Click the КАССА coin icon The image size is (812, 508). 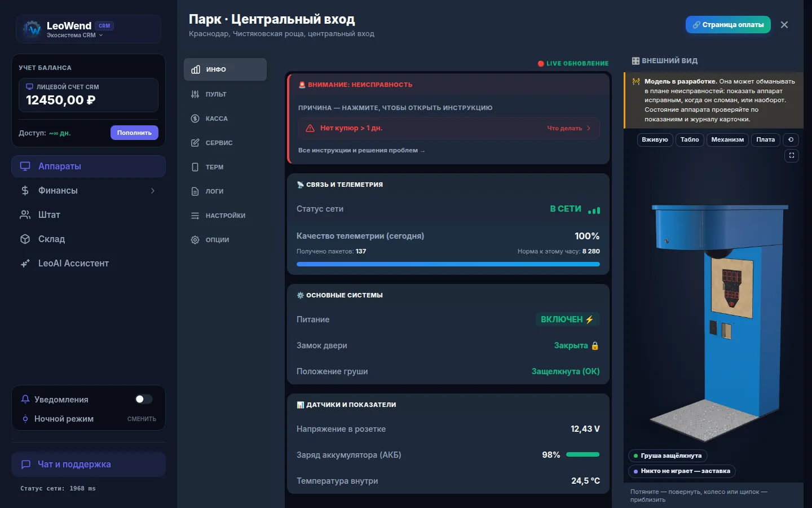coord(195,119)
